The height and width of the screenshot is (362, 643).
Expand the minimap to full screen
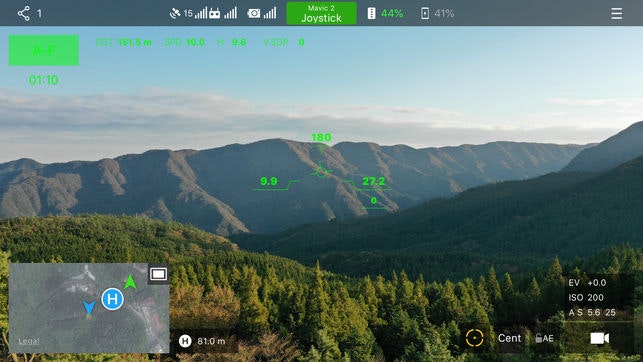tap(158, 273)
